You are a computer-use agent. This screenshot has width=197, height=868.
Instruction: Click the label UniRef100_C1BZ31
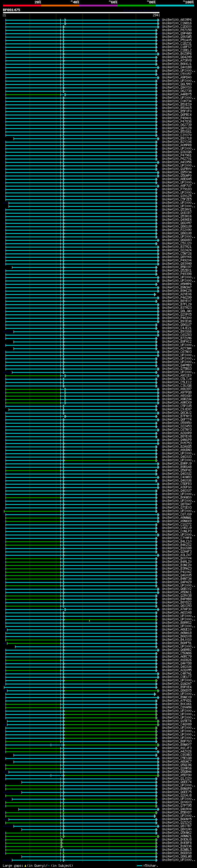point(177,43)
